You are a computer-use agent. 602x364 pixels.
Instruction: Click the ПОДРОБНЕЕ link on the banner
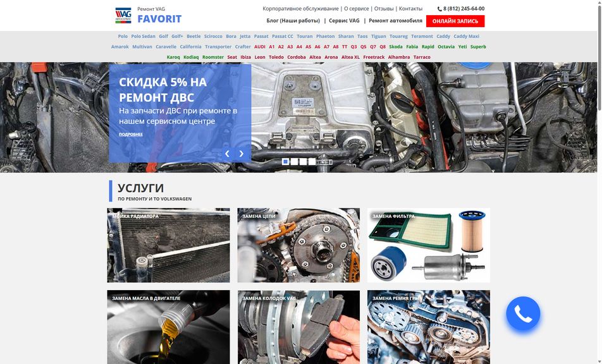point(131,134)
